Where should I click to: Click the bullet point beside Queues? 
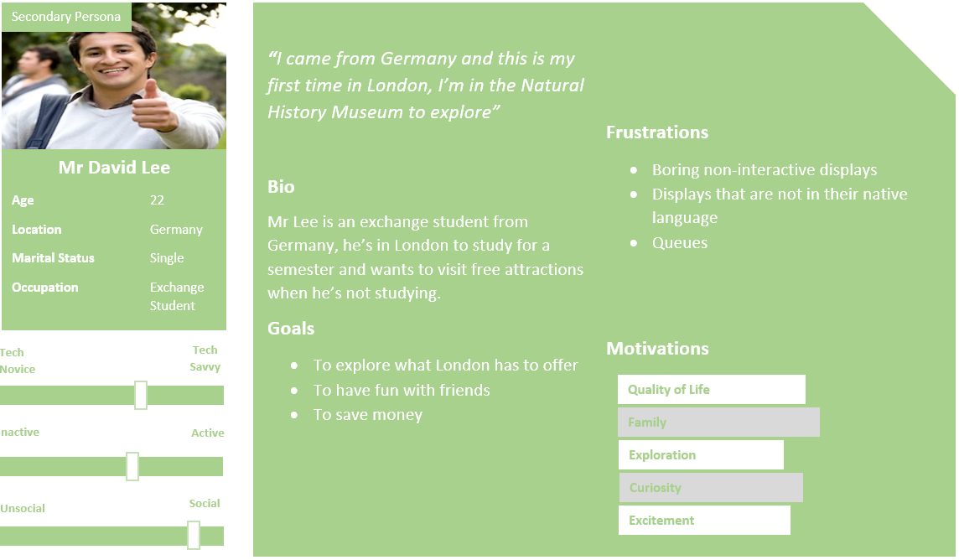coord(634,243)
